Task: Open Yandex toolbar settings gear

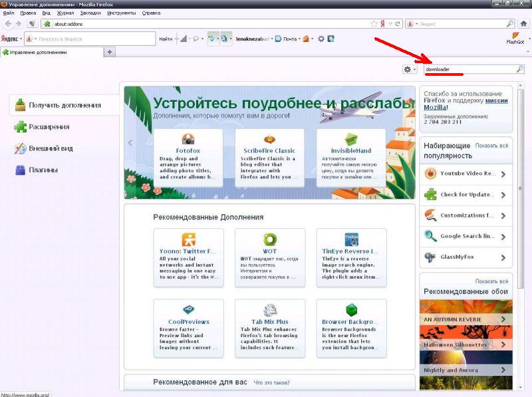Action: [321, 39]
